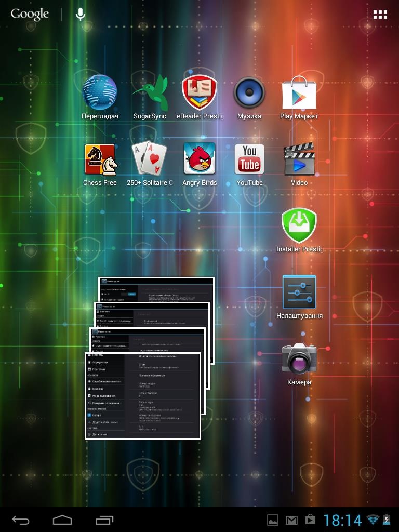Open the all apps drawer grid
Viewport: 399px width, 532px height.
[x=380, y=15]
